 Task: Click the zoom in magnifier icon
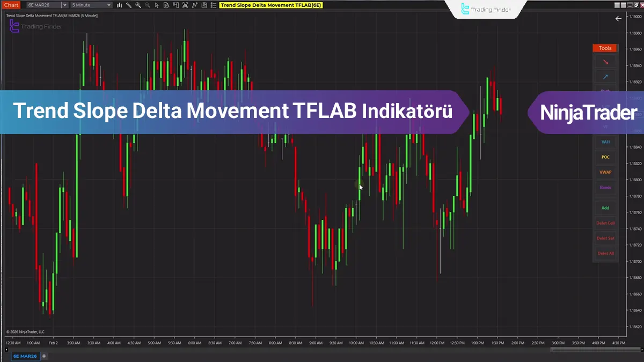138,5
